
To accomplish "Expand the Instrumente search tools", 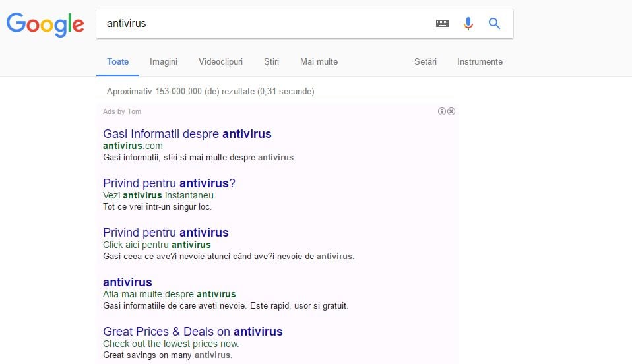I will (480, 61).
